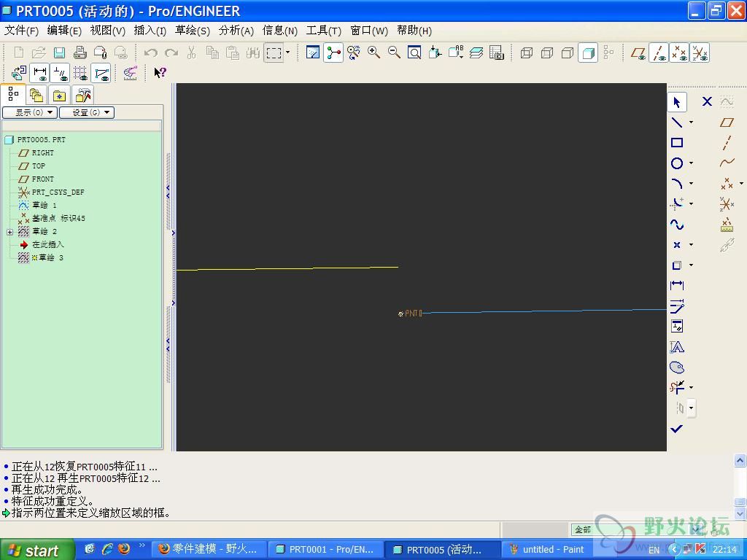This screenshot has height=560, width=747.
Task: Open the Constraints tool
Action: click(676, 327)
